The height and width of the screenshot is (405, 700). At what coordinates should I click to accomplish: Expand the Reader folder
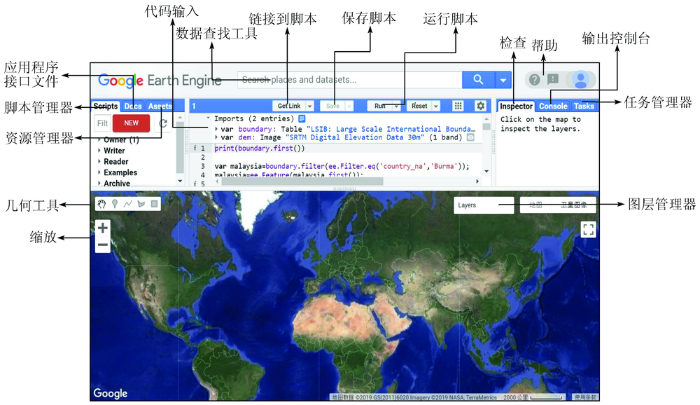coord(99,161)
